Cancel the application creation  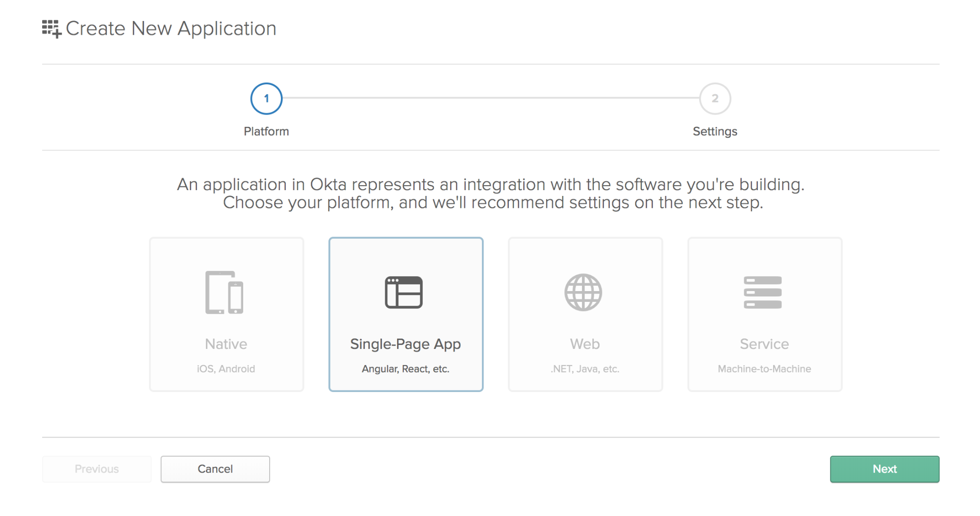coord(215,469)
